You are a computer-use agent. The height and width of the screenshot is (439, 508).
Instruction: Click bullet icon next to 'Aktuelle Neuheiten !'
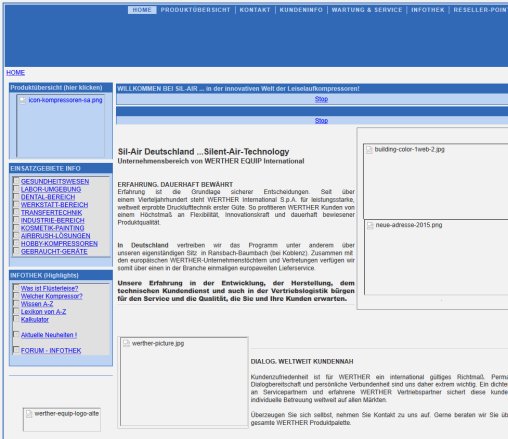[x=16, y=334]
